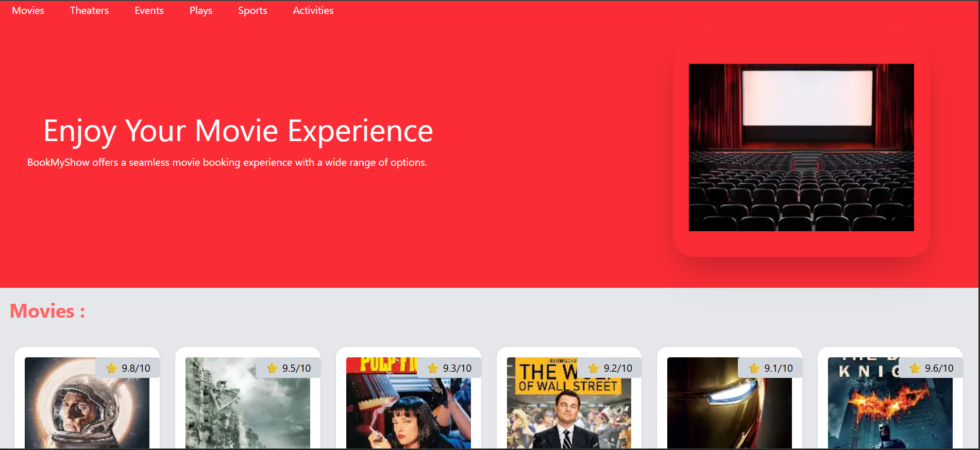Click the star icon beside 9.1/10 rating
The image size is (980, 450).
tap(754, 368)
